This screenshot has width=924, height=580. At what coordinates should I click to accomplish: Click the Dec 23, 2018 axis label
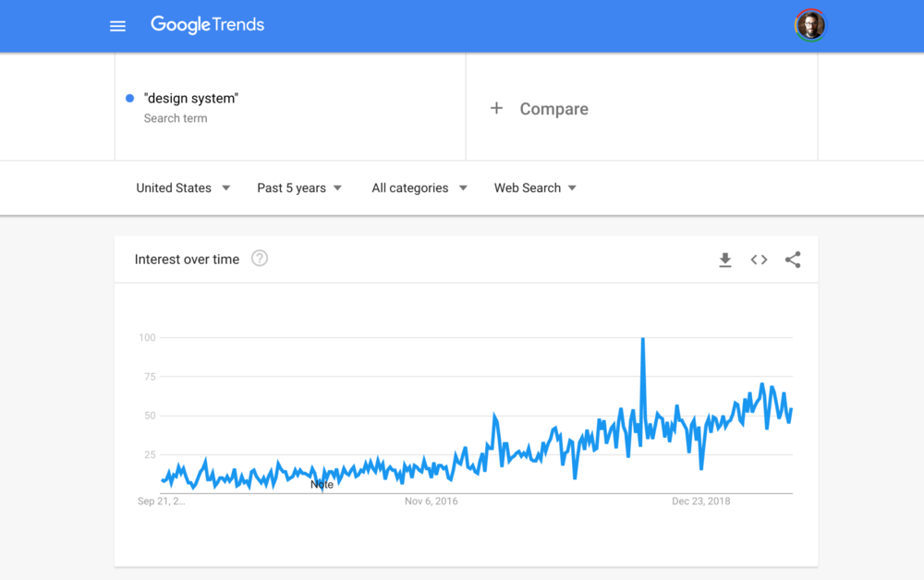coord(700,501)
